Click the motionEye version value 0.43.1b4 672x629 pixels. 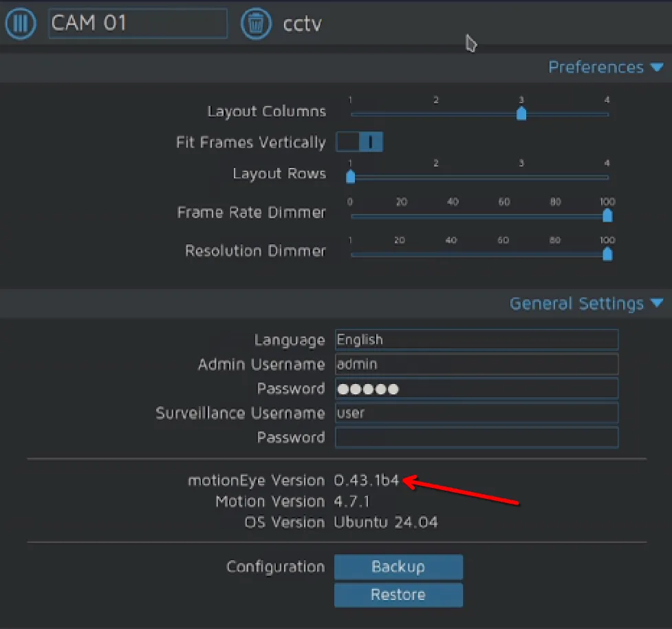pos(367,480)
